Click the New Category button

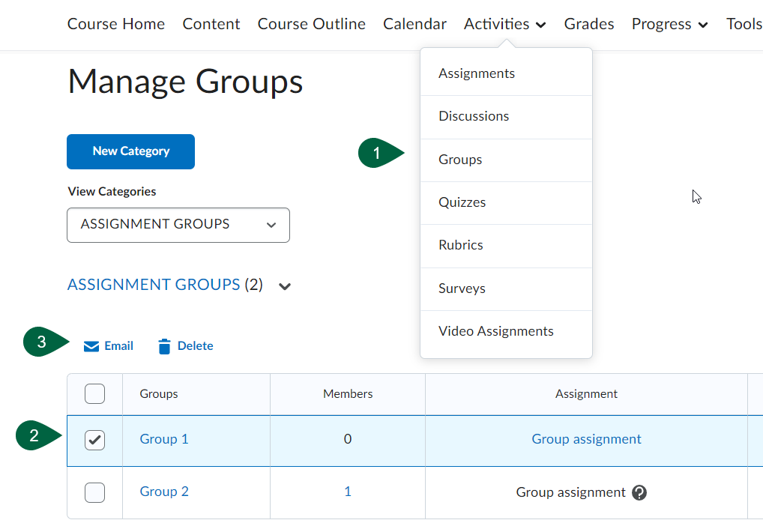pos(130,151)
